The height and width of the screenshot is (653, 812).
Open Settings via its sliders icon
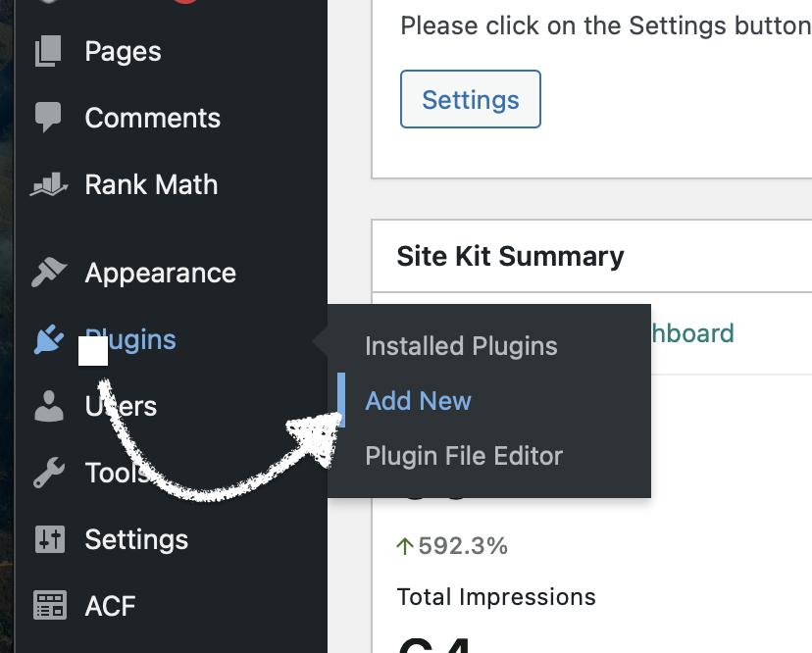tap(49, 539)
